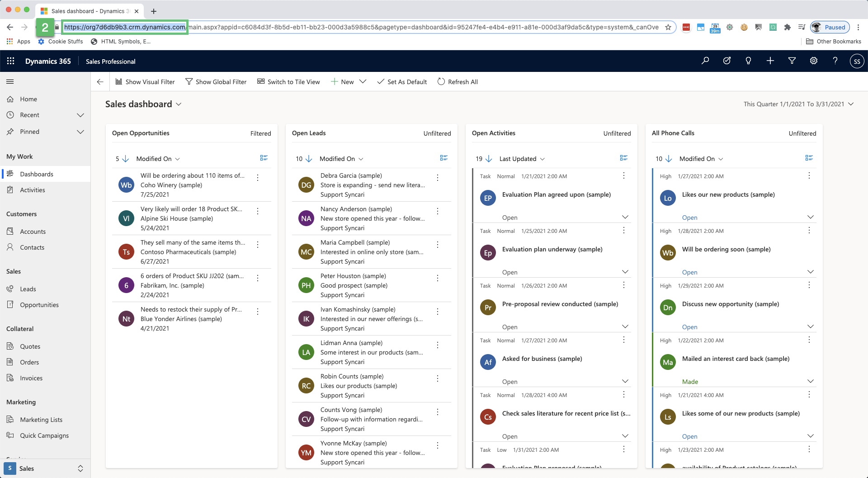Image resolution: width=868 pixels, height=478 pixels.
Task: Open the settings gear in header
Action: pos(814,61)
